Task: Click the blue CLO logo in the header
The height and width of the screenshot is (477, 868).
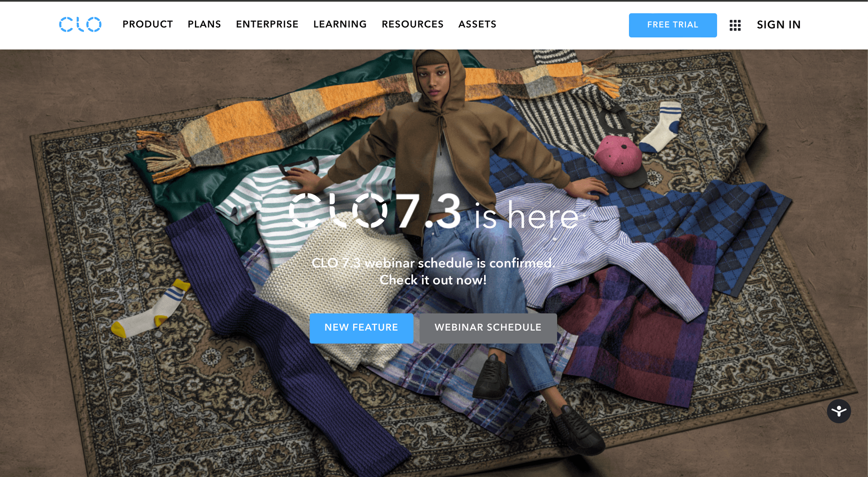Action: (x=80, y=25)
